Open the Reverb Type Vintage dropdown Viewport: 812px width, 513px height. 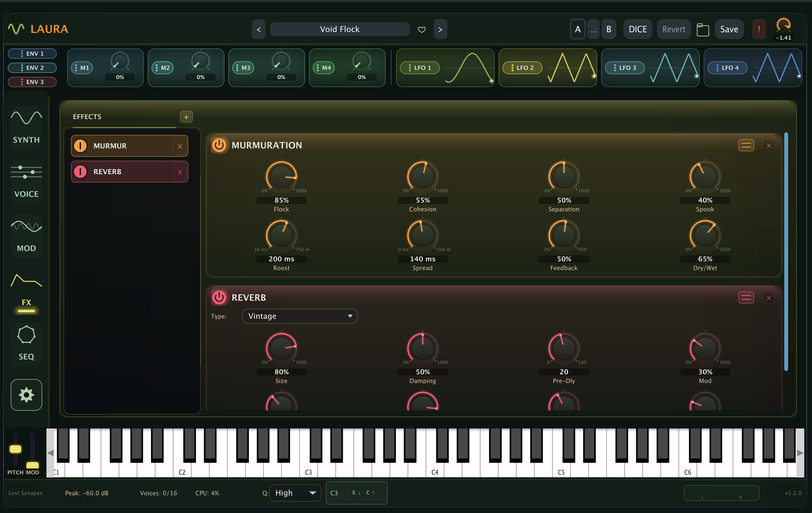tap(300, 316)
